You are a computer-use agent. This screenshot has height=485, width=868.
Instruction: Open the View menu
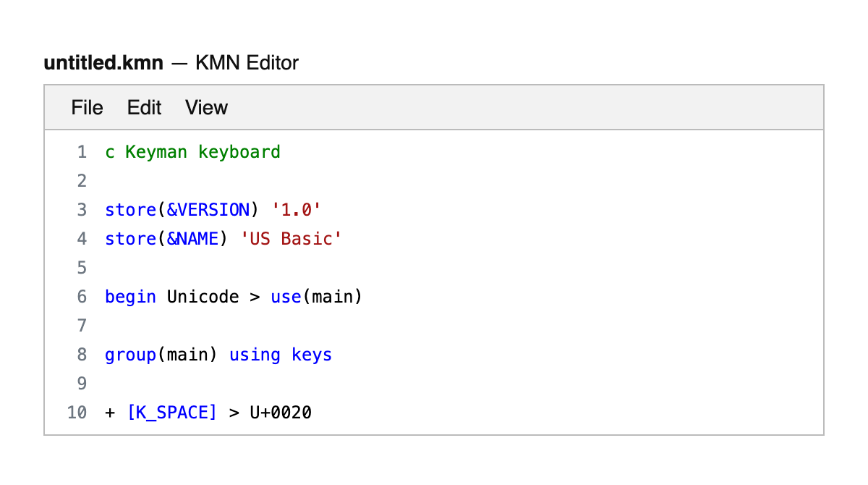206,108
